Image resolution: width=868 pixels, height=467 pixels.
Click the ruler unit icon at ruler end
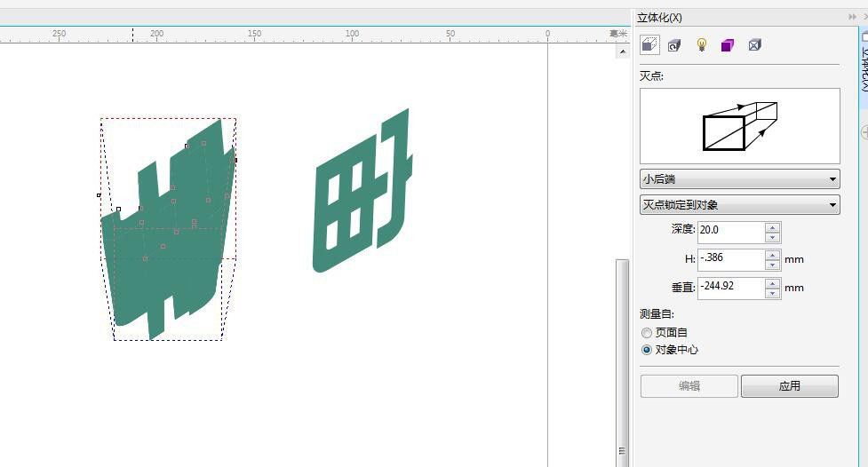618,34
